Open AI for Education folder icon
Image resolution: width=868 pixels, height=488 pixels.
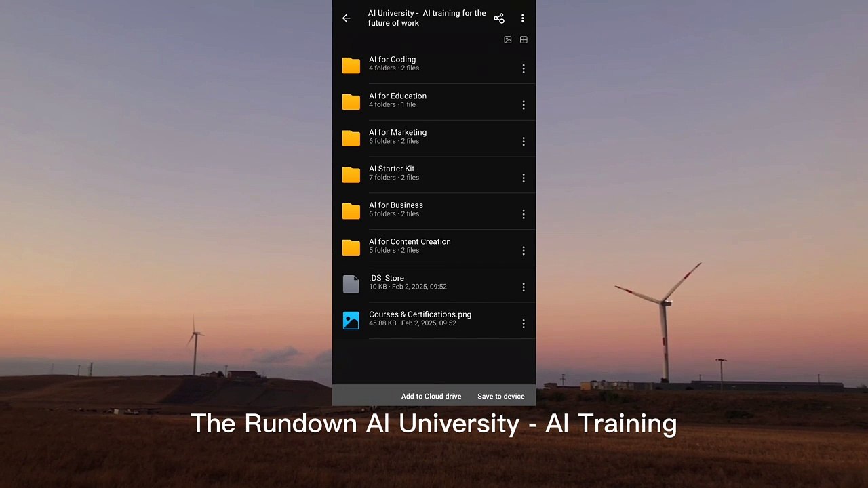[351, 102]
